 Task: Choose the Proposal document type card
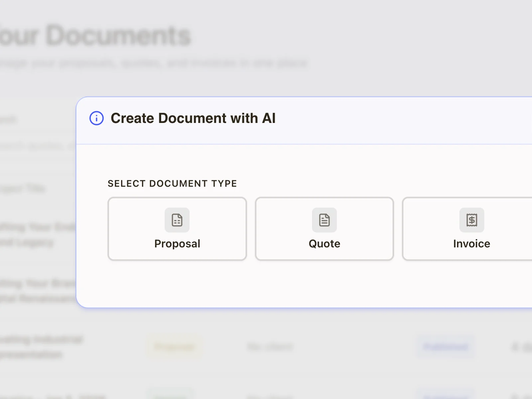(x=177, y=229)
